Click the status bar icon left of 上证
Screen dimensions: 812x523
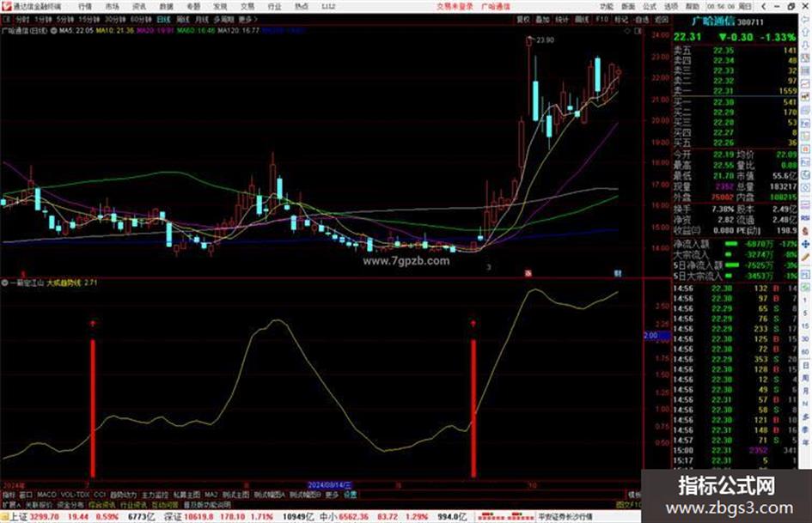click(x=4, y=517)
